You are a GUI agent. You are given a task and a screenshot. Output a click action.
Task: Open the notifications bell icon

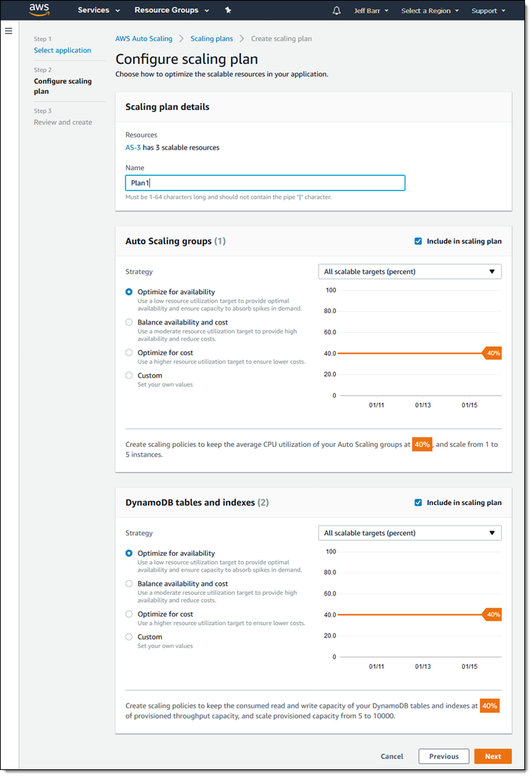pyautogui.click(x=337, y=11)
